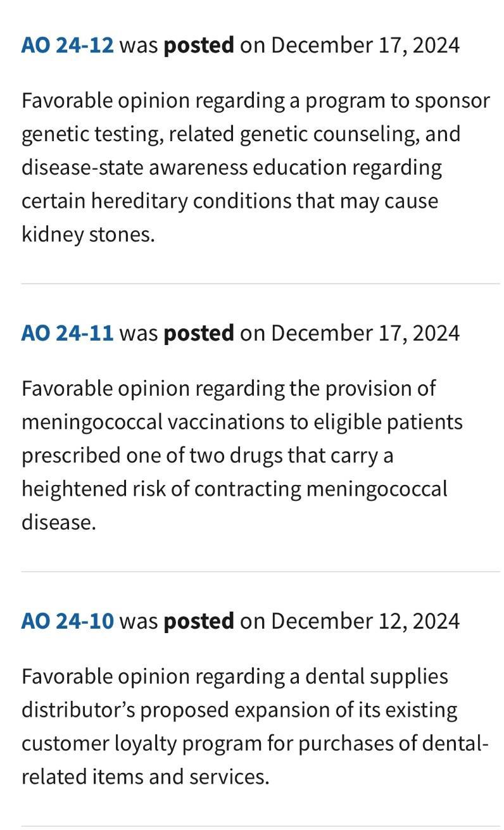Screen dimensions: 504x830
Task: Open the AO 24-10 advisory opinion link
Action: coord(68,621)
